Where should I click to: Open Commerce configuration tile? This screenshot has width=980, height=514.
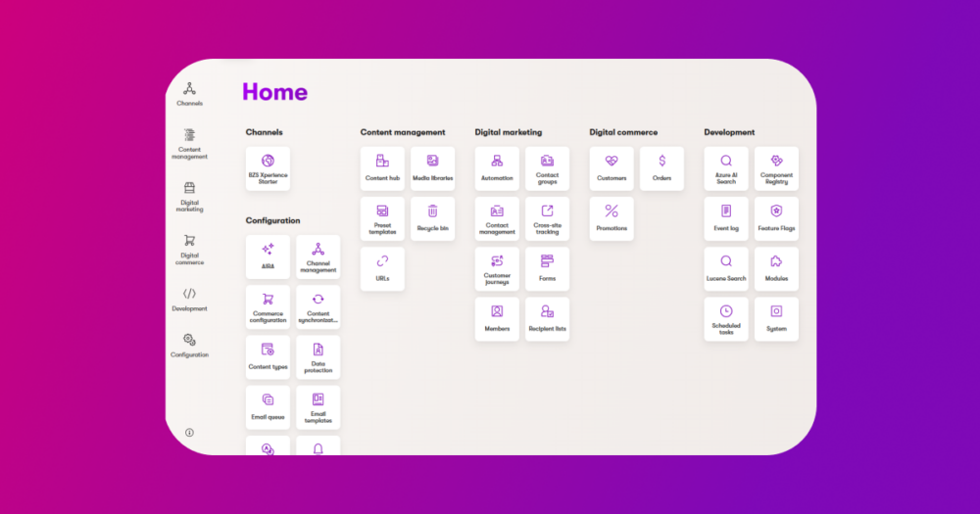[268, 307]
